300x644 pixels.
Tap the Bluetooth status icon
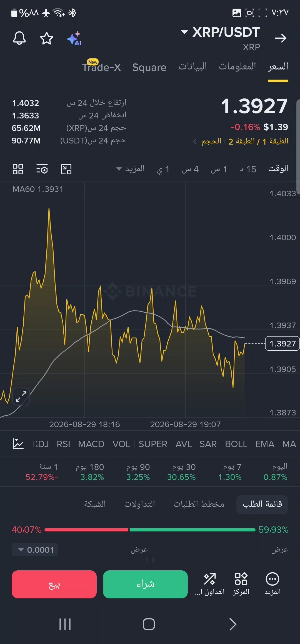[72, 13]
